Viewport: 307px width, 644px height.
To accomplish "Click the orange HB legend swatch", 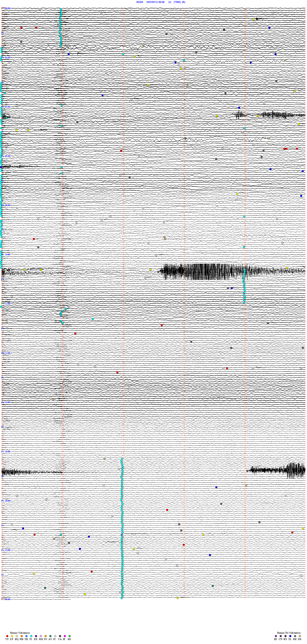I will 22,636.
